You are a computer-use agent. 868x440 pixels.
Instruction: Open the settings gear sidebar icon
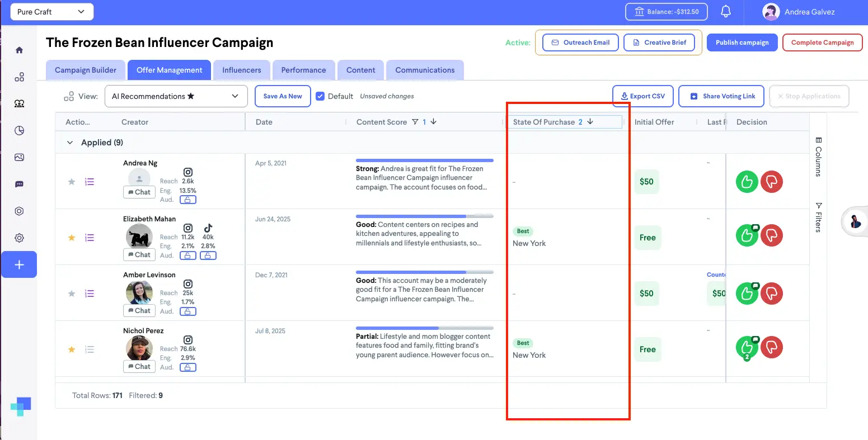pyautogui.click(x=19, y=238)
